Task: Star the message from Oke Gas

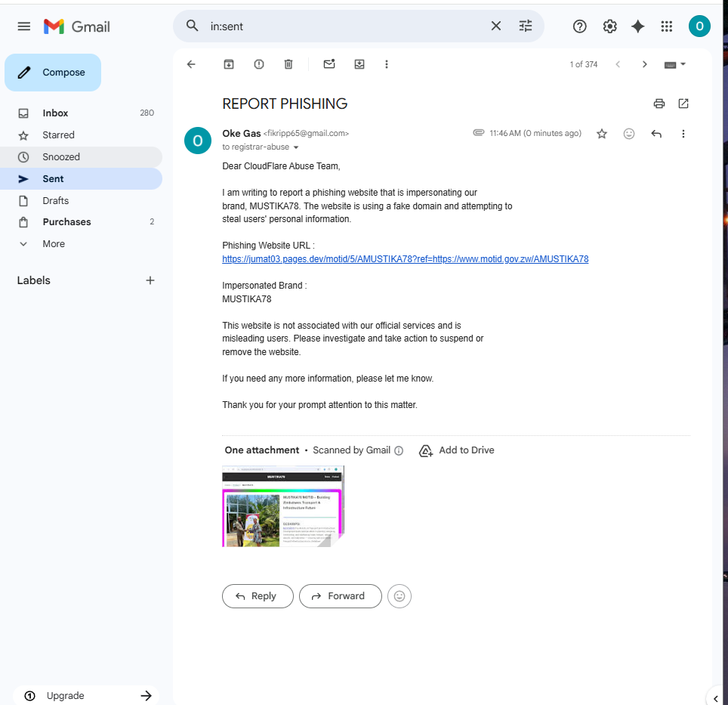Action: tap(602, 134)
